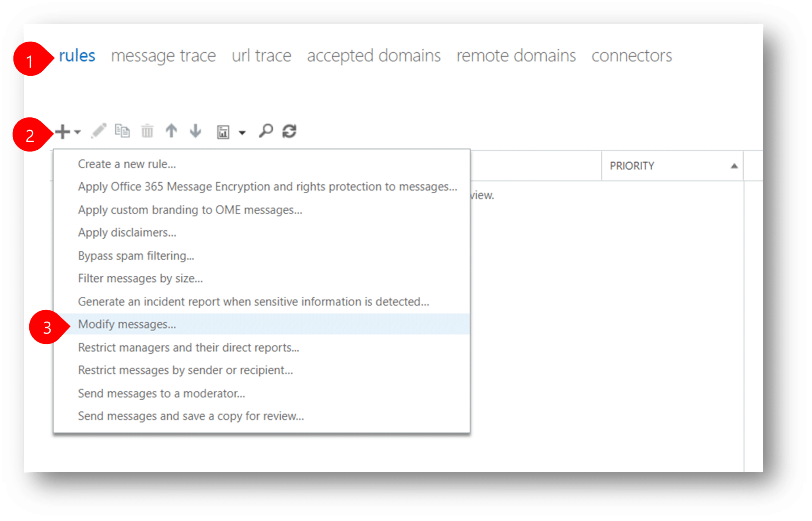Screen dimensions: 812x521
Task: Click the copy rule icon
Action: (123, 131)
